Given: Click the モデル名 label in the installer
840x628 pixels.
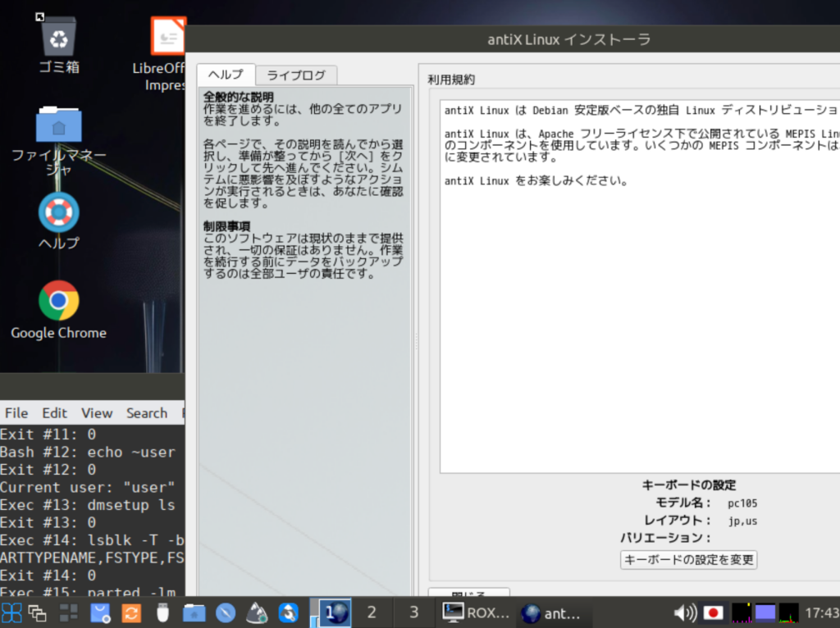Looking at the screenshot, I should tap(683, 503).
